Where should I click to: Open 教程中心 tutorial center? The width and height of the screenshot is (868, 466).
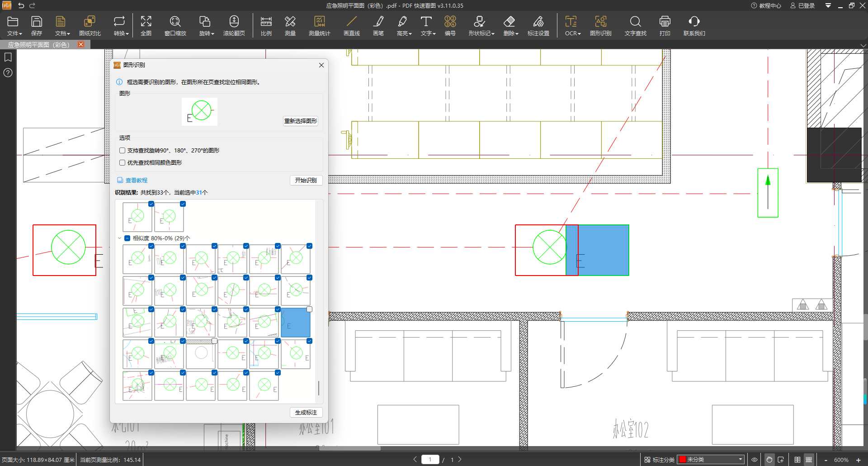(766, 5)
